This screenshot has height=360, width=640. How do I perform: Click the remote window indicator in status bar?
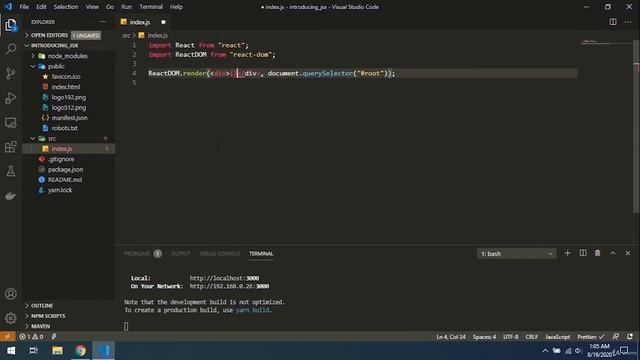pyautogui.click(x=7, y=337)
